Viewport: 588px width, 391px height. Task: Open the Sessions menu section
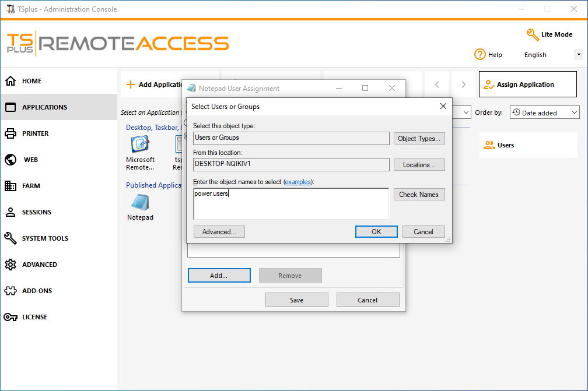[x=37, y=212]
